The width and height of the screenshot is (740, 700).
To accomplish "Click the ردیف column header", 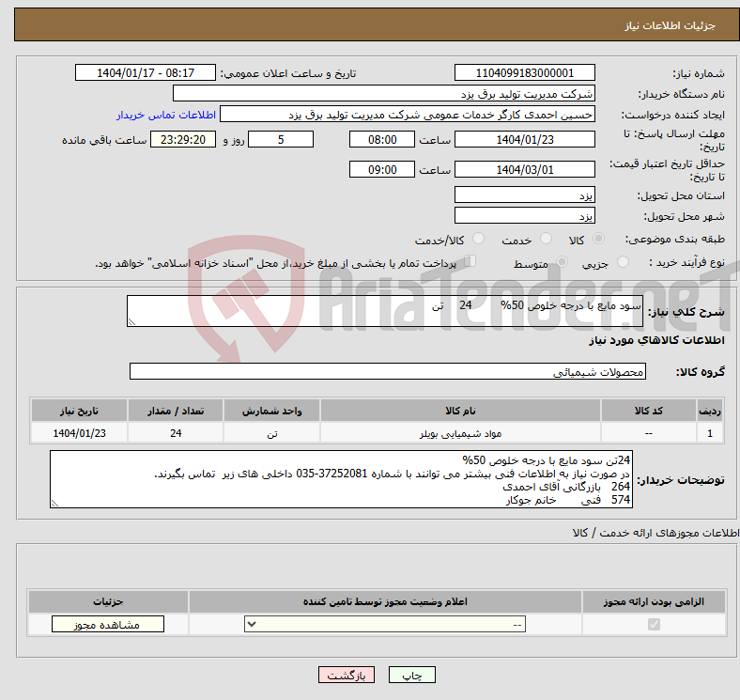I will [710, 411].
